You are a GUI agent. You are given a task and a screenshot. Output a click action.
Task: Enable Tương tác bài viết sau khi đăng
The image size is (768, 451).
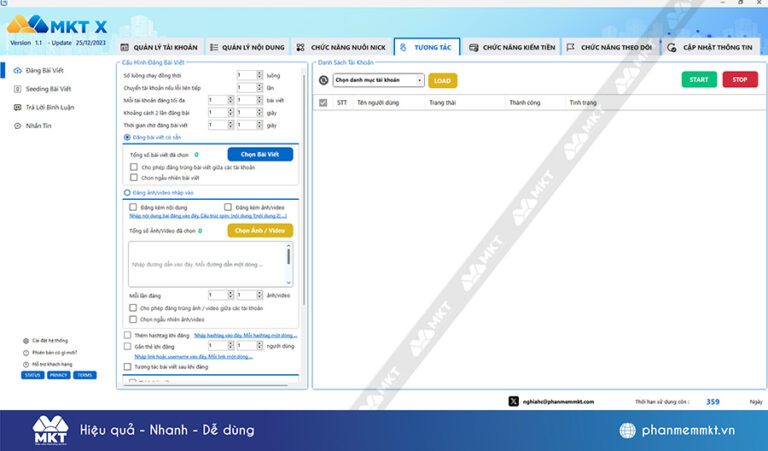click(x=127, y=367)
